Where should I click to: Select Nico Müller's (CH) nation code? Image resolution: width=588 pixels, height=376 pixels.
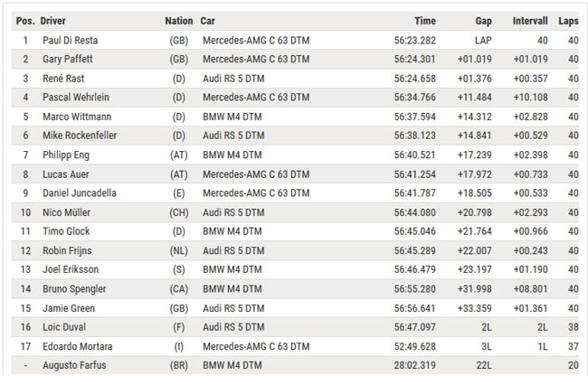[179, 212]
